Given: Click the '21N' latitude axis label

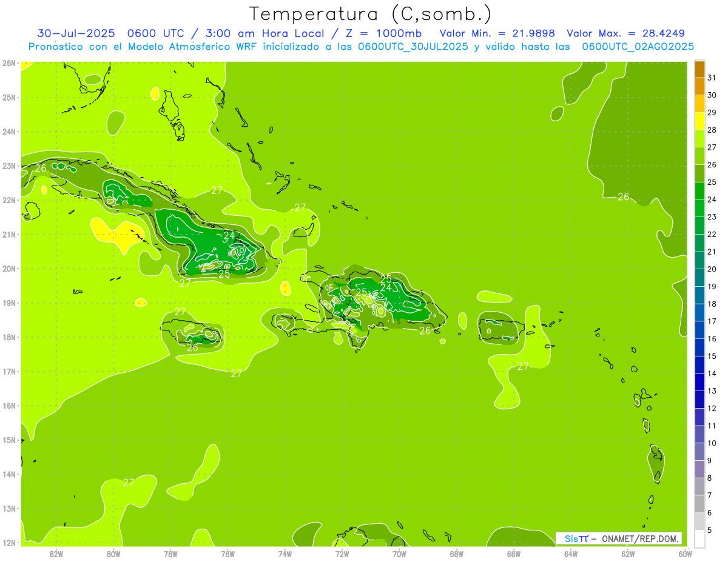Looking at the screenshot, I should tap(8, 234).
